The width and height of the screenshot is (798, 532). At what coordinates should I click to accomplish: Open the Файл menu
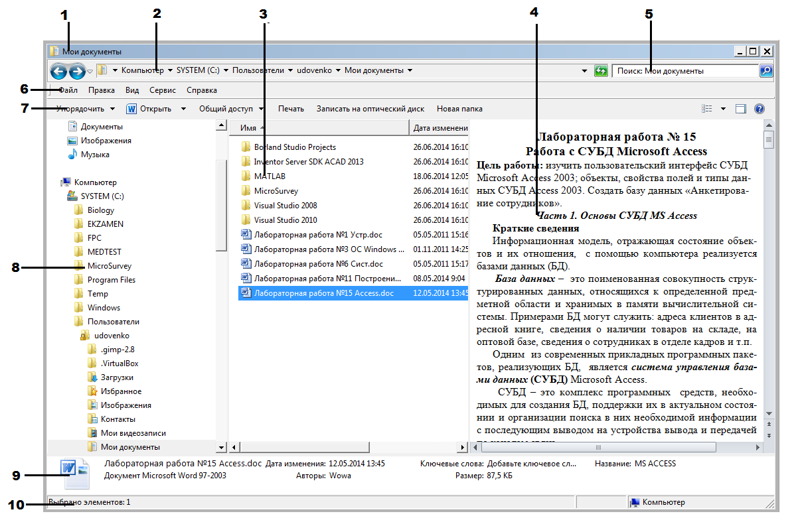tap(68, 90)
